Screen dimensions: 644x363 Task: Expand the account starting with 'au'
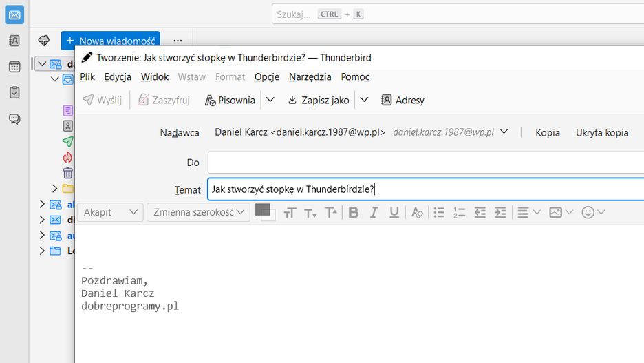42,235
